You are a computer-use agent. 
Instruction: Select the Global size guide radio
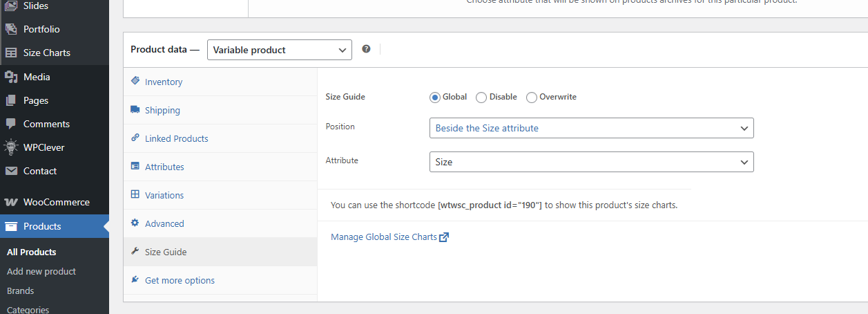(x=435, y=98)
